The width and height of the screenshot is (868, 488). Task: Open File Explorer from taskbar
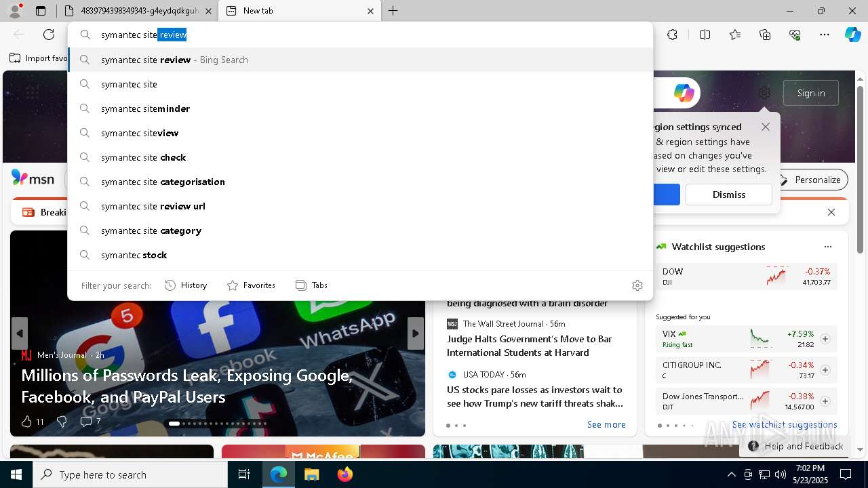(x=311, y=474)
